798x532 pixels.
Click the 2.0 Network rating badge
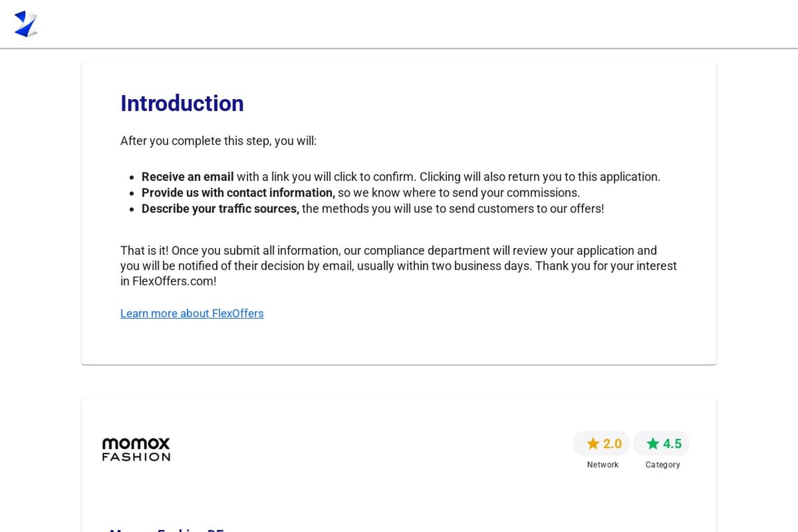tap(601, 443)
